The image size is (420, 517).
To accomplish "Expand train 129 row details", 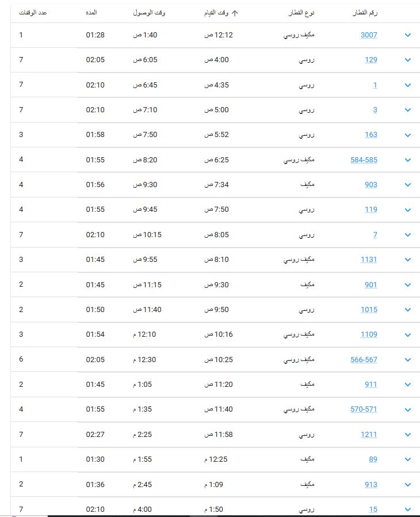I will pos(408,60).
